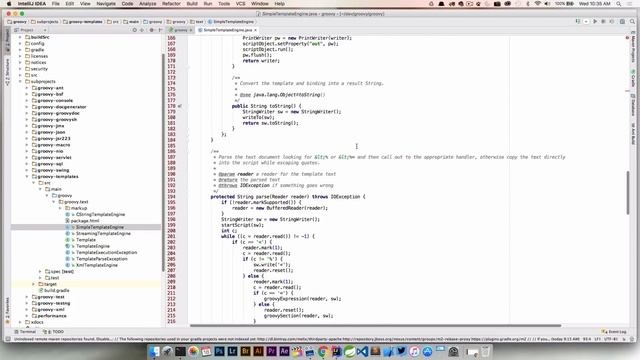Open Project panel settings gear
640x360 pixels.
pos(151,30)
